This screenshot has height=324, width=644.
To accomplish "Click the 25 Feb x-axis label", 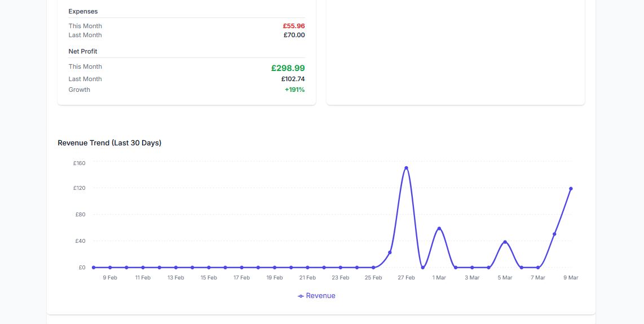I will click(x=373, y=278).
